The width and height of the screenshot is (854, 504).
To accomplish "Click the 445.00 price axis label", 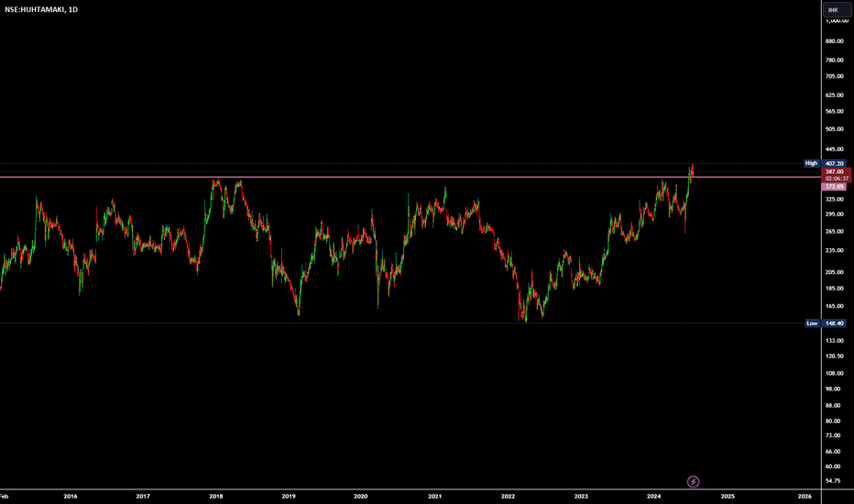I will click(x=835, y=149).
